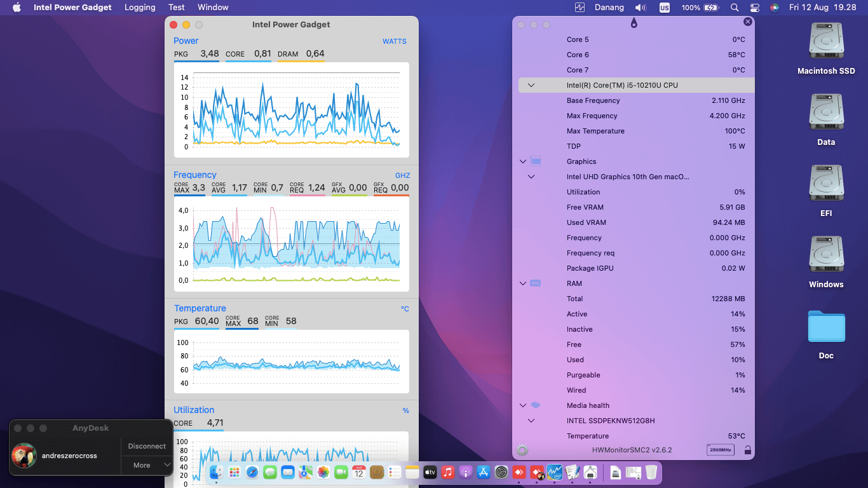This screenshot has width=868, height=488.
Task: Collapse the Media health section
Action: [x=523, y=405]
